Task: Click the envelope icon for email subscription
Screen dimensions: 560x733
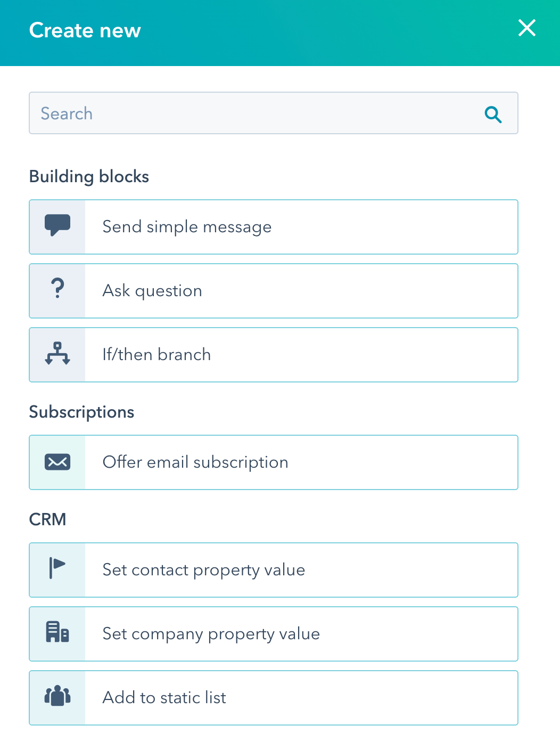Action: (x=57, y=462)
